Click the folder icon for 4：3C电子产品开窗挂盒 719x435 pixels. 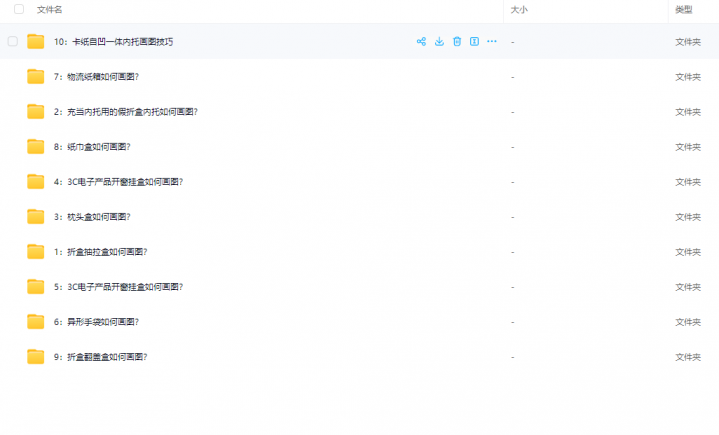(x=36, y=182)
